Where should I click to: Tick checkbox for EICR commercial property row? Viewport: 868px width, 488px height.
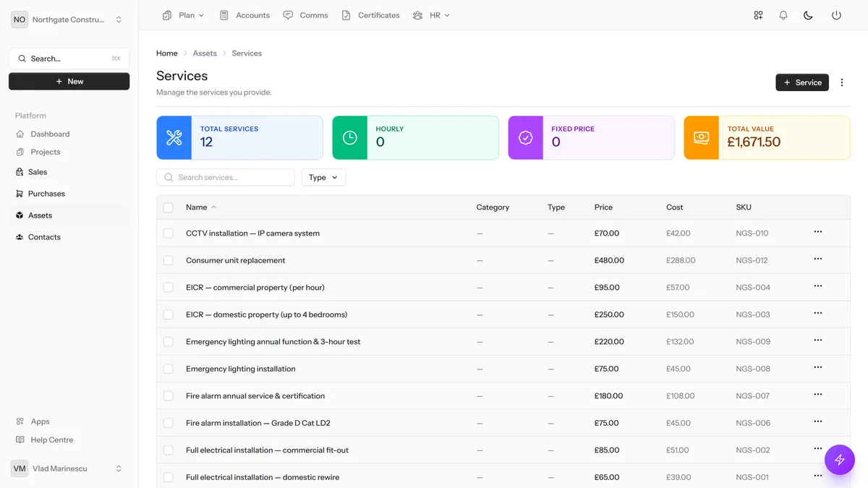(x=169, y=288)
